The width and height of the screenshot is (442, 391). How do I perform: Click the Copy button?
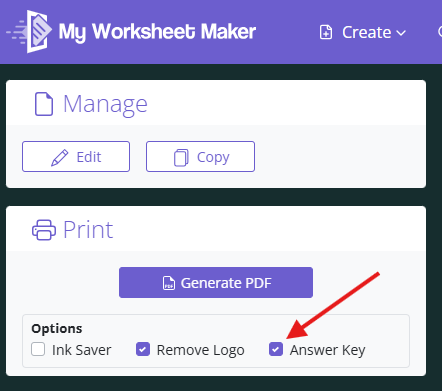click(x=200, y=157)
